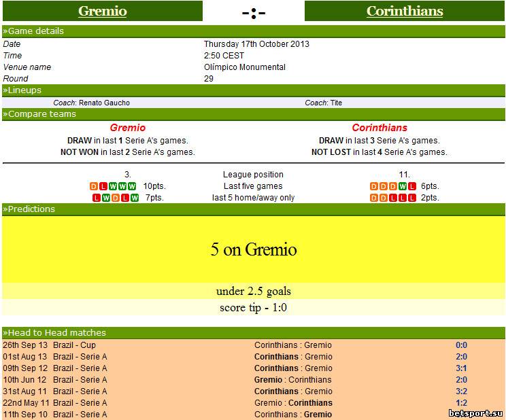Click the Head to Head matches header

click(x=253, y=333)
